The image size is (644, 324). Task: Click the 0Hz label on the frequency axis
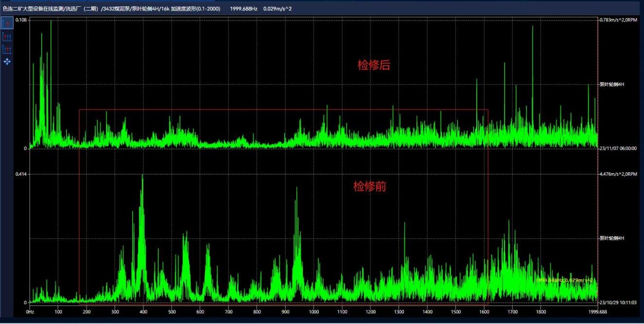[x=30, y=312]
